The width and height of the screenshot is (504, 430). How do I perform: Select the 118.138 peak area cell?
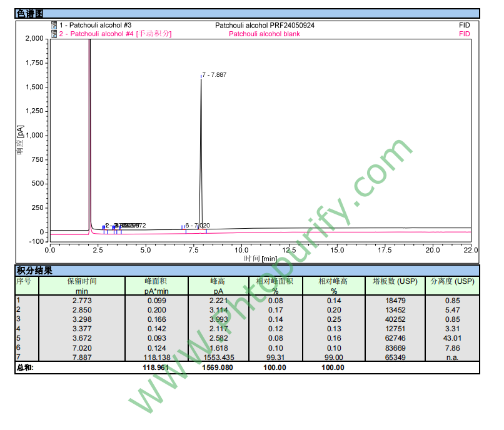coord(156,357)
